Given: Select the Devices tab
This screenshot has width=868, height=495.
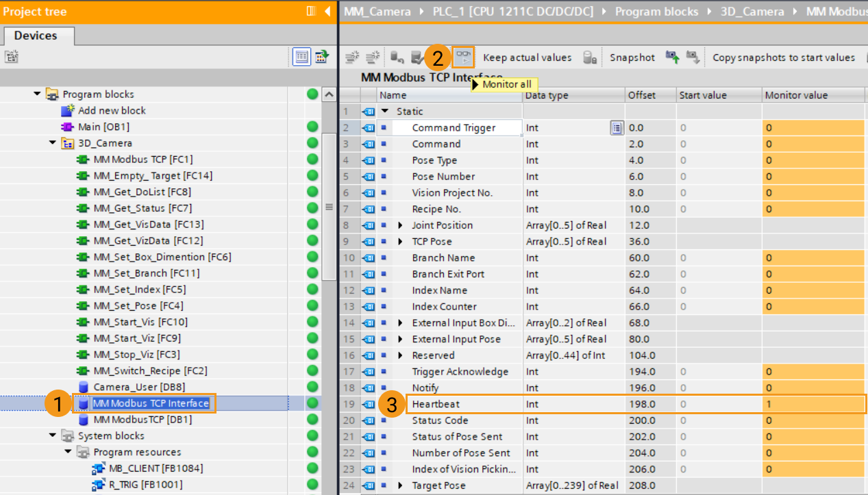Looking at the screenshot, I should [x=36, y=36].
